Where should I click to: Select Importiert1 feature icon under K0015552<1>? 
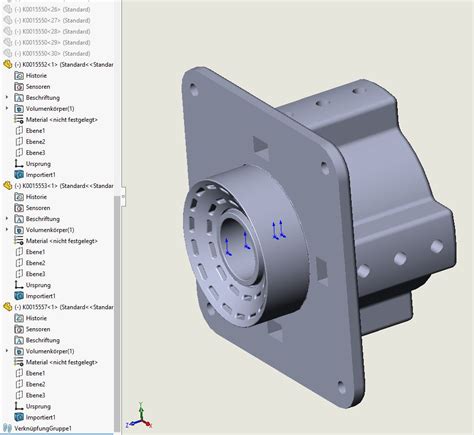(19, 174)
